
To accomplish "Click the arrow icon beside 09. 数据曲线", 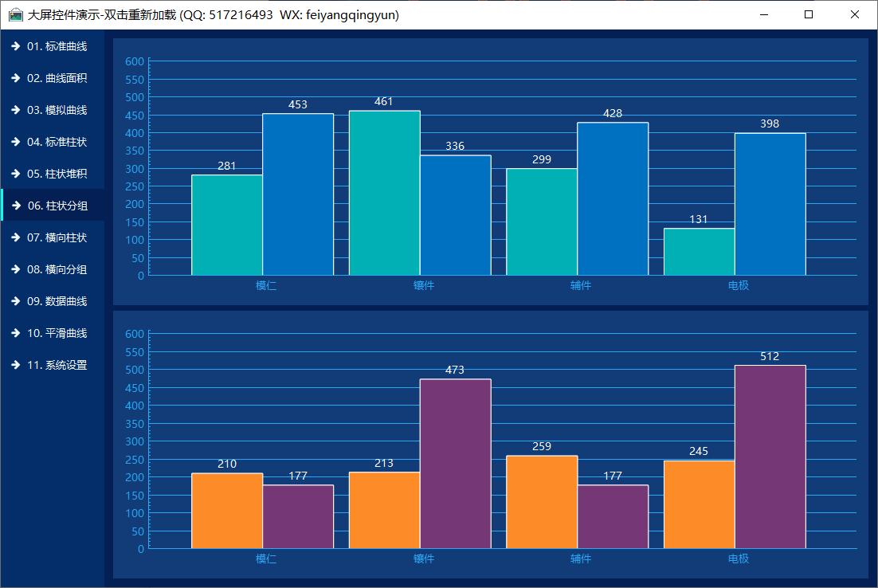I will [x=15, y=301].
